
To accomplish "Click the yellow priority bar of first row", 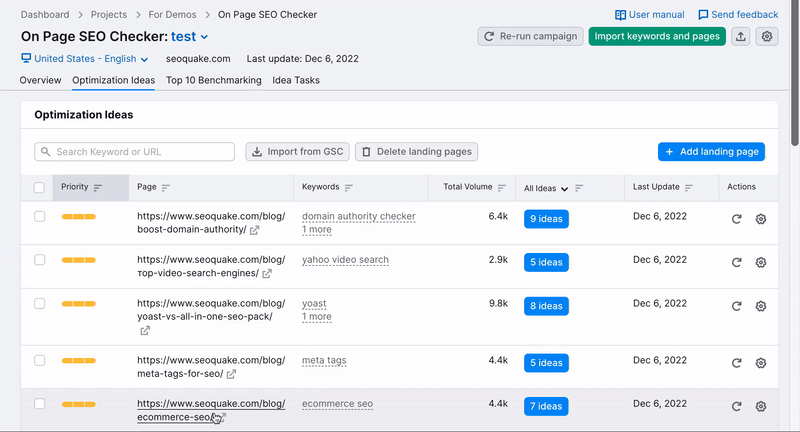I will (x=78, y=217).
